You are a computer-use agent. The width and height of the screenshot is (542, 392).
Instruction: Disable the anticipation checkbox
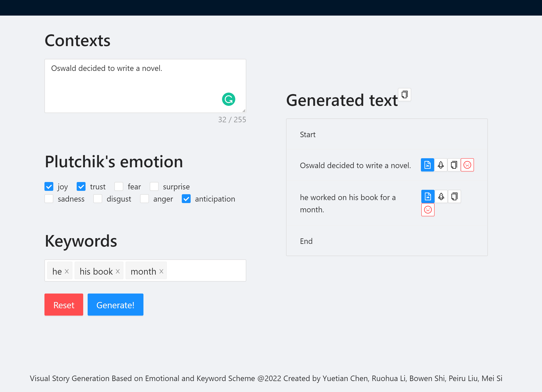186,199
